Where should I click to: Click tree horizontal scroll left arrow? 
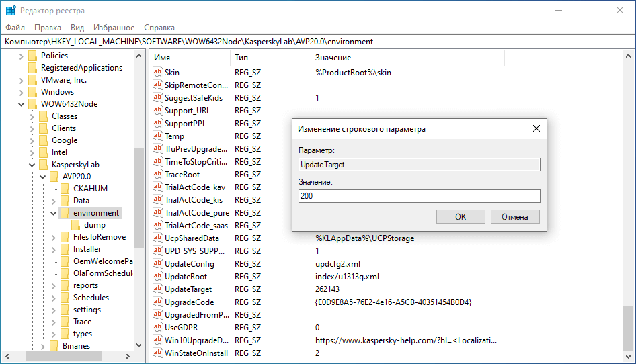coord(7,357)
